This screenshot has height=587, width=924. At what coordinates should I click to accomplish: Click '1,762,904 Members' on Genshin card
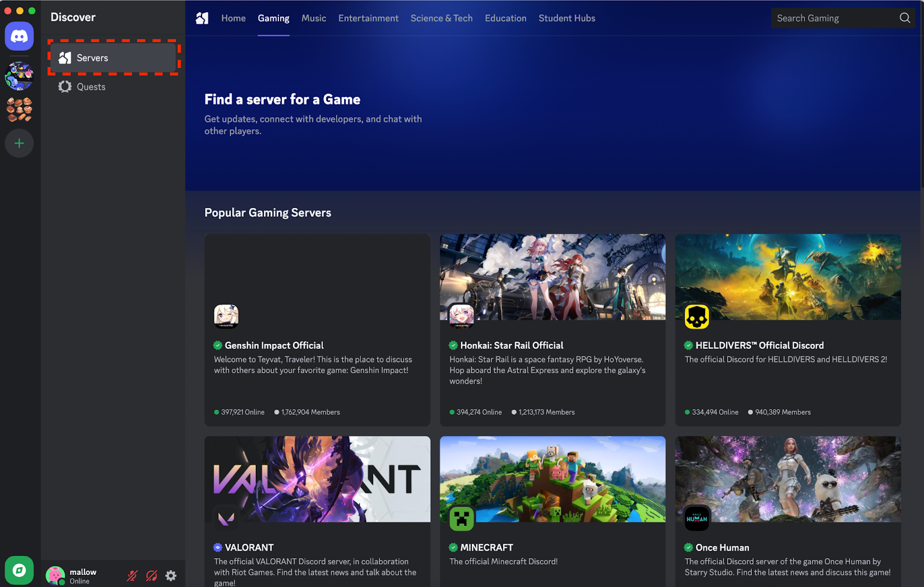[311, 412]
